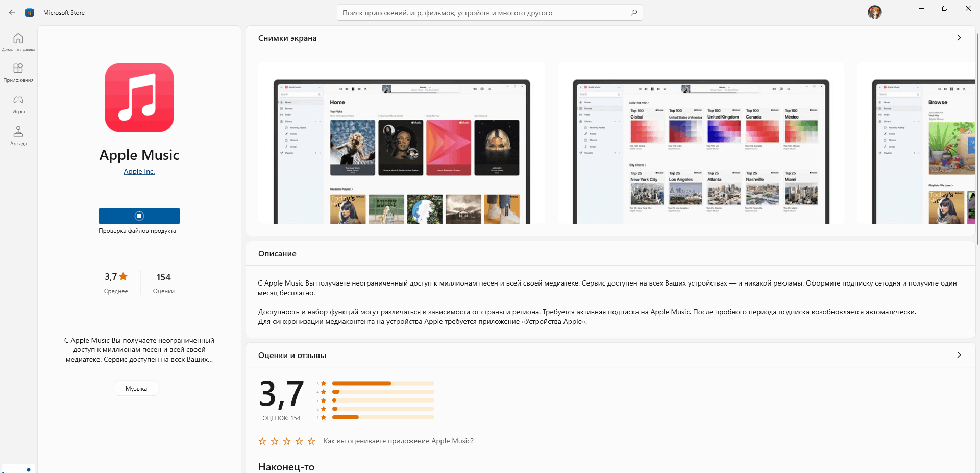Rate the app two stars

pyautogui.click(x=275, y=441)
